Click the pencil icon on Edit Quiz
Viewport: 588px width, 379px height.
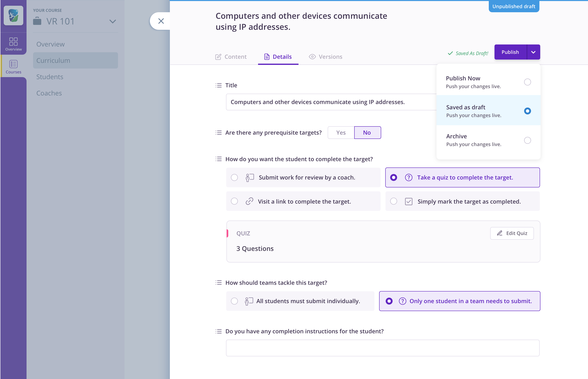(x=499, y=233)
